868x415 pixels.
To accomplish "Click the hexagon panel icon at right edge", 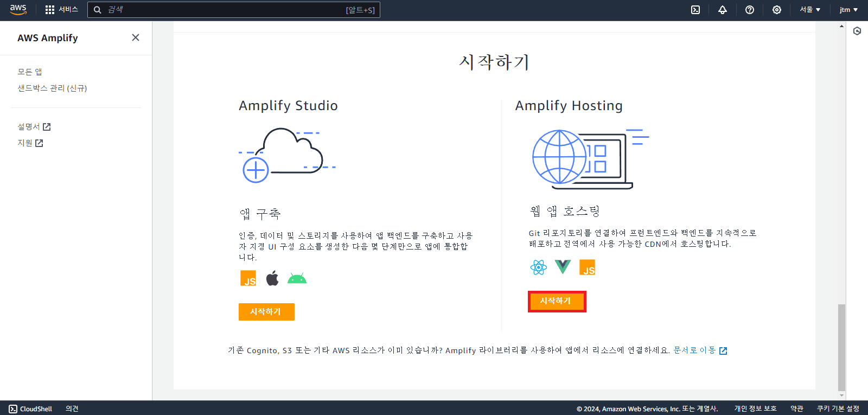I will 857,31.
